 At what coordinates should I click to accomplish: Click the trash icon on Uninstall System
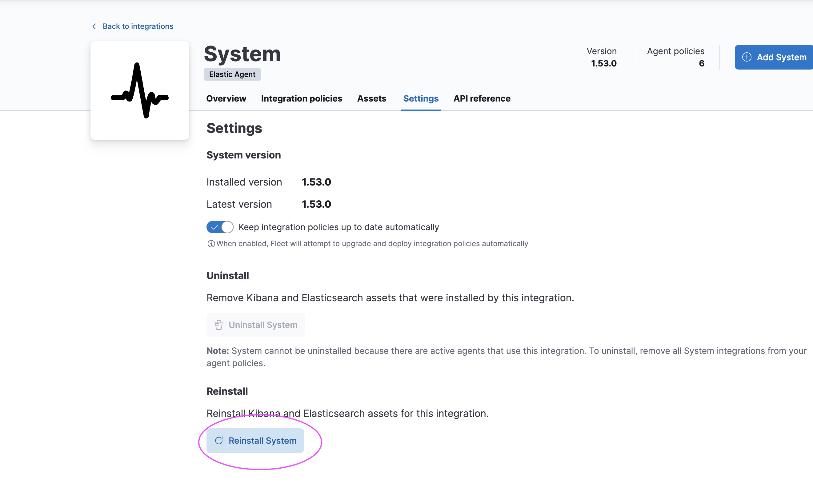click(x=219, y=325)
